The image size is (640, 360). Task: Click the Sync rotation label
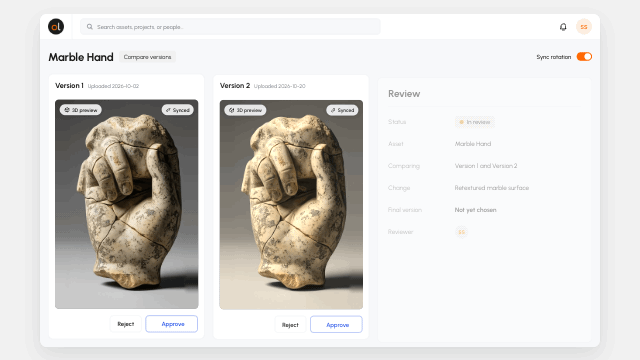click(553, 57)
